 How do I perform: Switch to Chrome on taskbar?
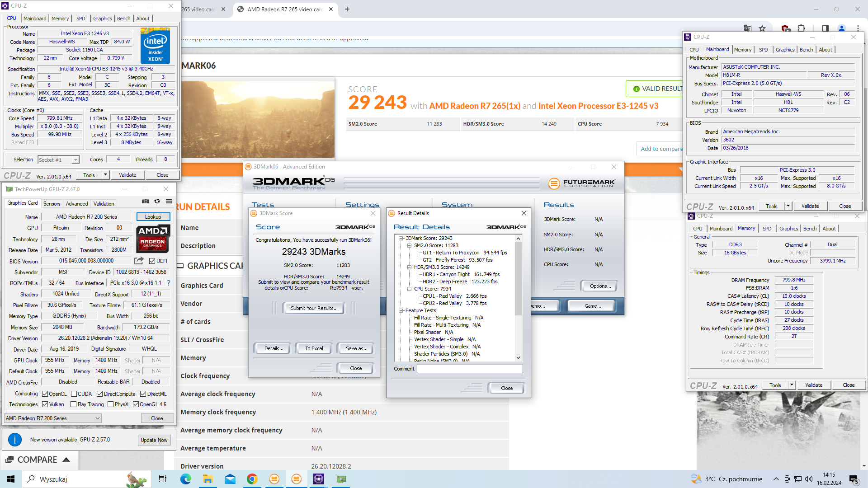(x=252, y=479)
